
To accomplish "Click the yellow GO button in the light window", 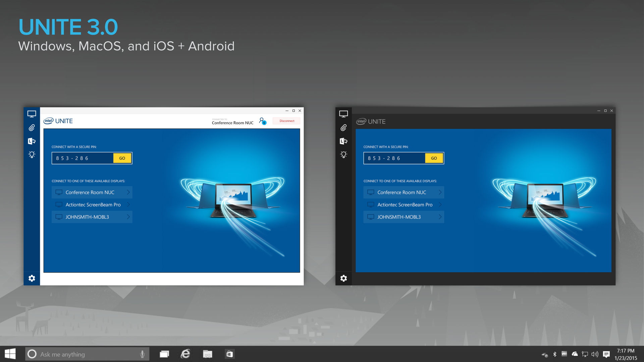I will click(x=122, y=158).
